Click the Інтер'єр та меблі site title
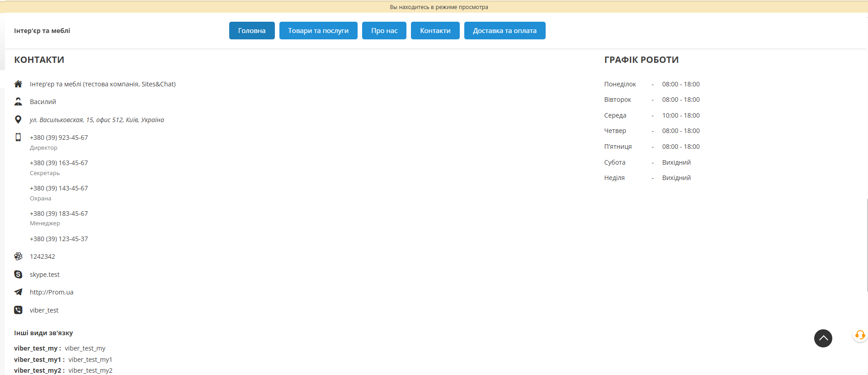868x375 pixels. pyautogui.click(x=42, y=31)
